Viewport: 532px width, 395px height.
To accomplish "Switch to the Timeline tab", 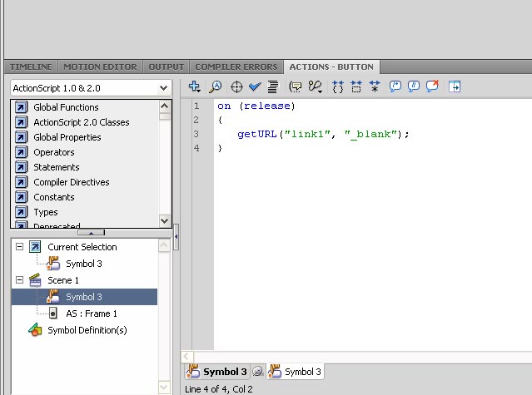I will [x=31, y=67].
